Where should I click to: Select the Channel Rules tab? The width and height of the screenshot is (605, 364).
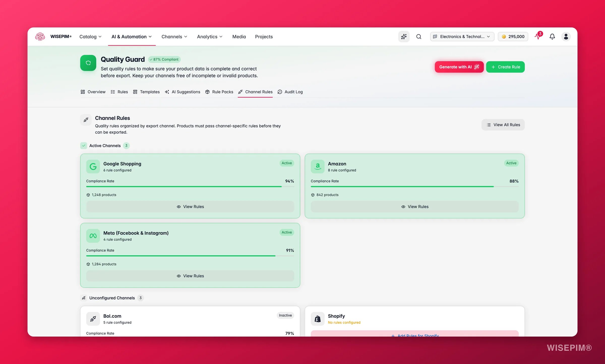(x=255, y=92)
